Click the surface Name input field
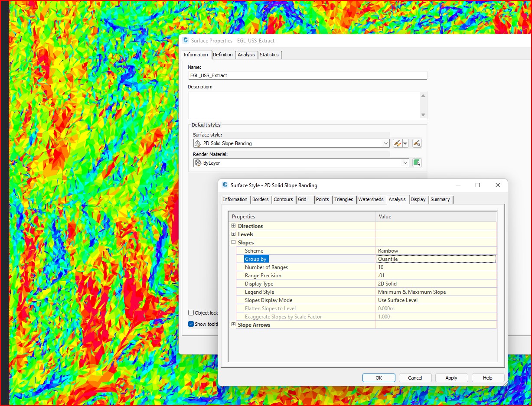 (x=307, y=75)
